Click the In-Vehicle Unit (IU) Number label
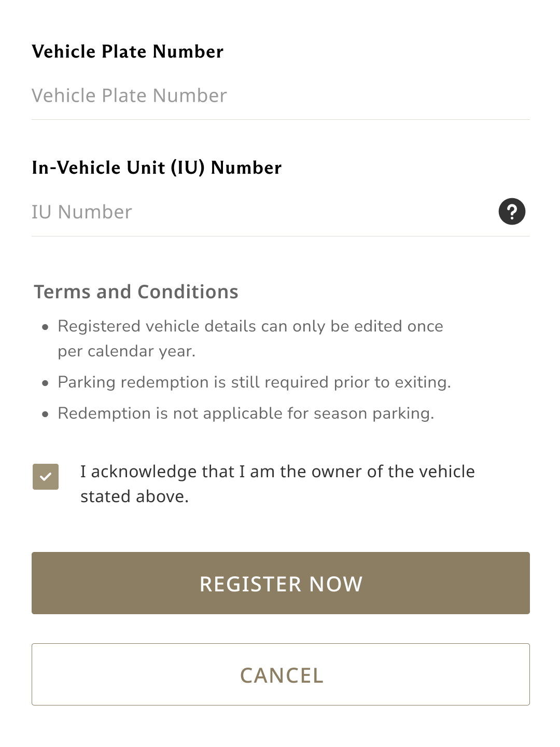The width and height of the screenshot is (560, 747). 157,168
